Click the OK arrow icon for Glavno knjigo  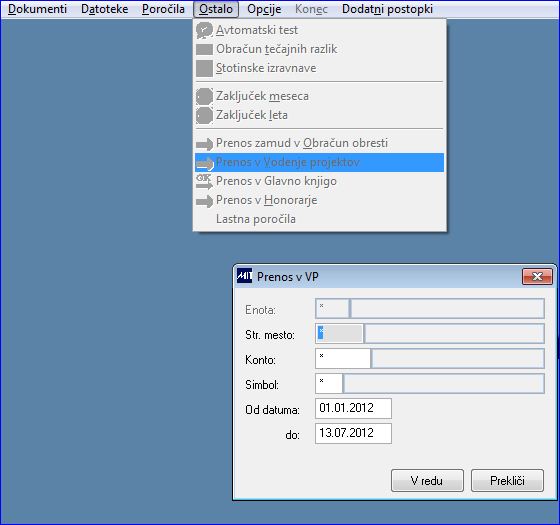pyautogui.click(x=204, y=181)
